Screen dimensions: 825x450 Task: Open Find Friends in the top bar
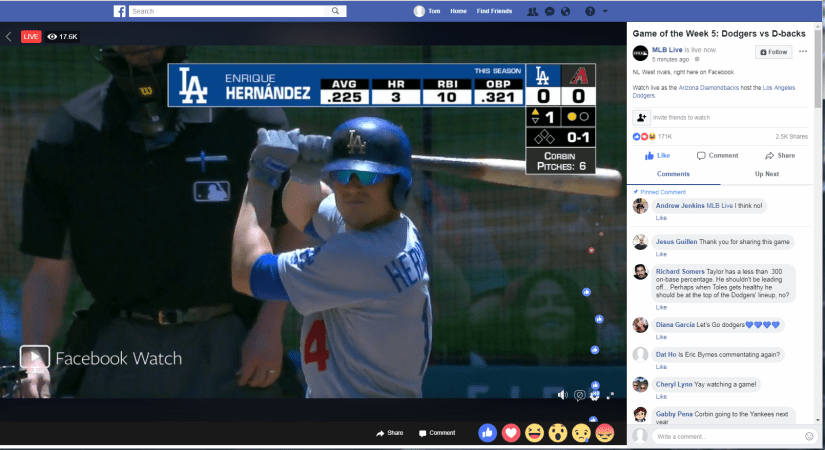[494, 11]
